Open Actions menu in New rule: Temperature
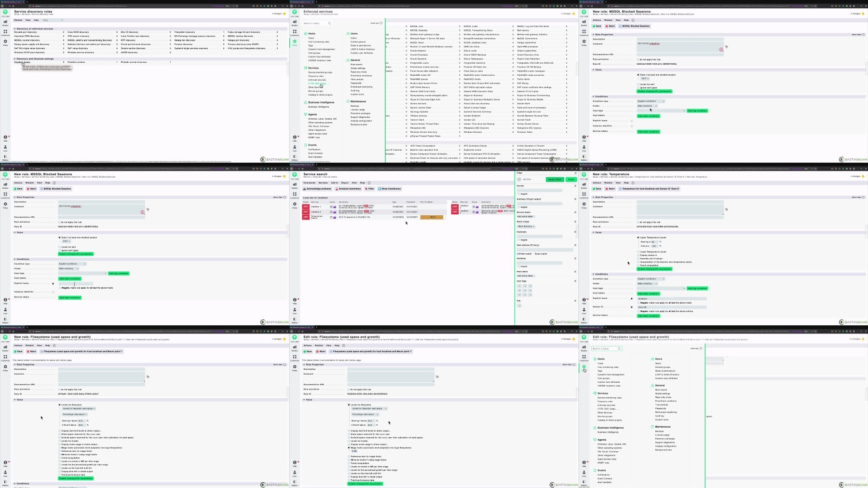Screen dimensions: 868x488 (x=597, y=183)
